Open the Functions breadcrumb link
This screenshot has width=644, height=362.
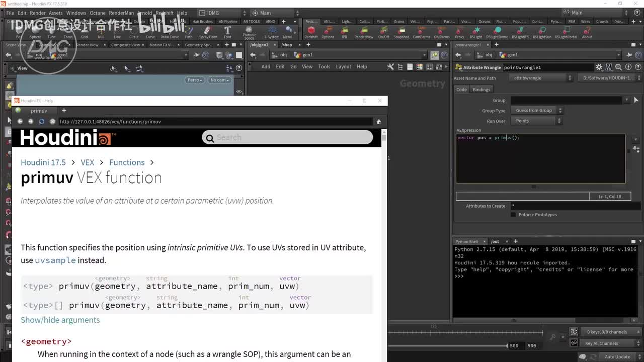[x=127, y=162]
